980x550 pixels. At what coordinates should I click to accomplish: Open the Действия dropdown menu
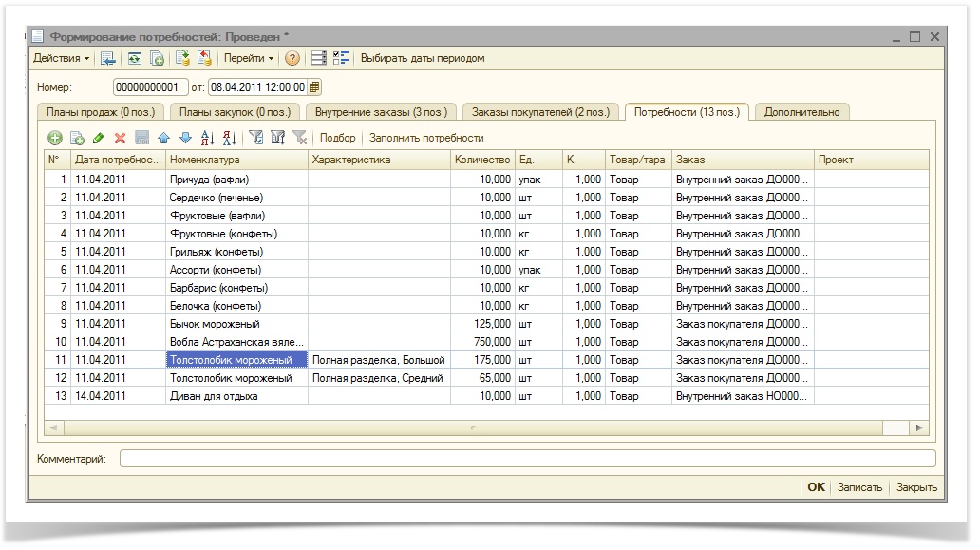(61, 59)
